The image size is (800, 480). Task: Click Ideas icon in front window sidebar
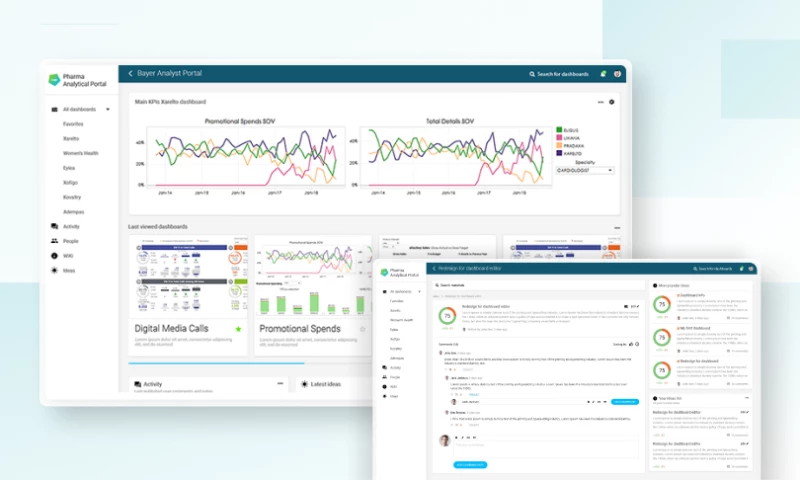(385, 396)
